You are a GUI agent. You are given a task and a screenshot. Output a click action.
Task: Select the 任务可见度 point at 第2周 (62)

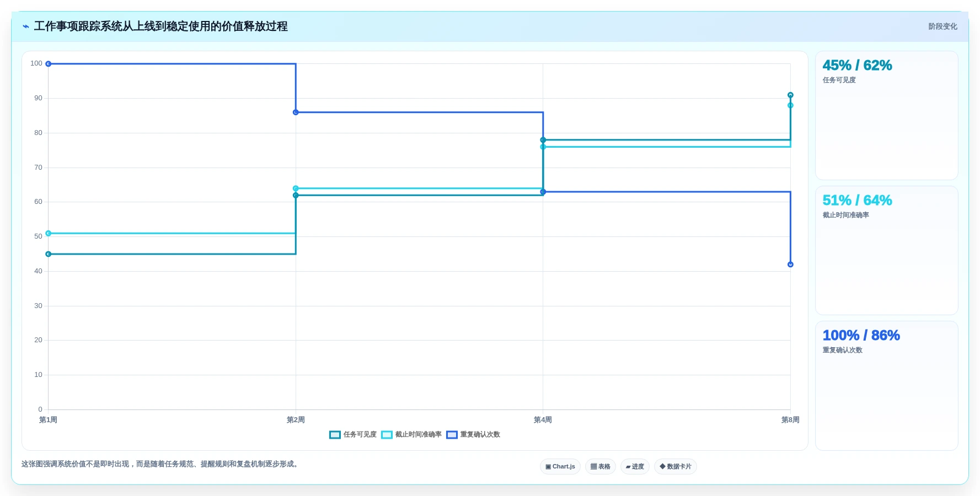[x=296, y=195]
